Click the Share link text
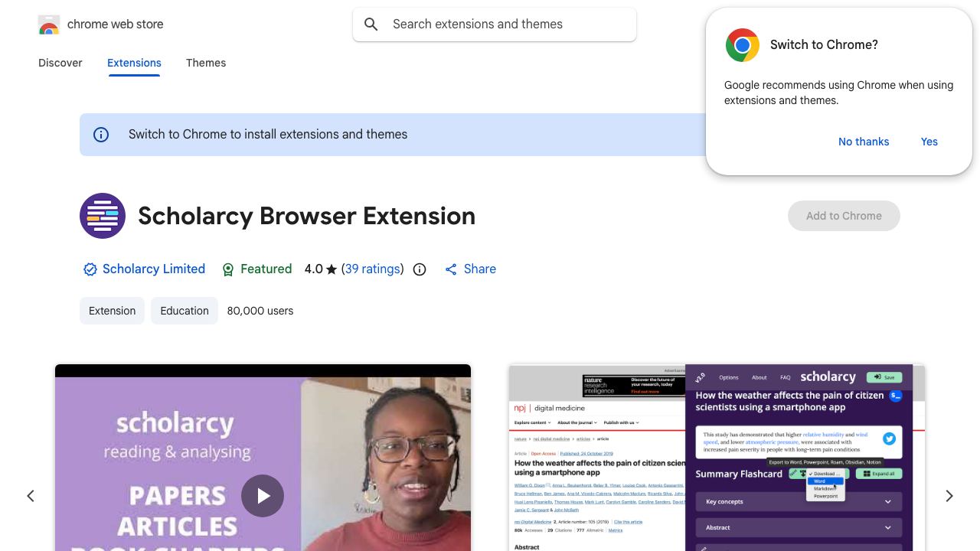The image size is (980, 551). (x=480, y=269)
